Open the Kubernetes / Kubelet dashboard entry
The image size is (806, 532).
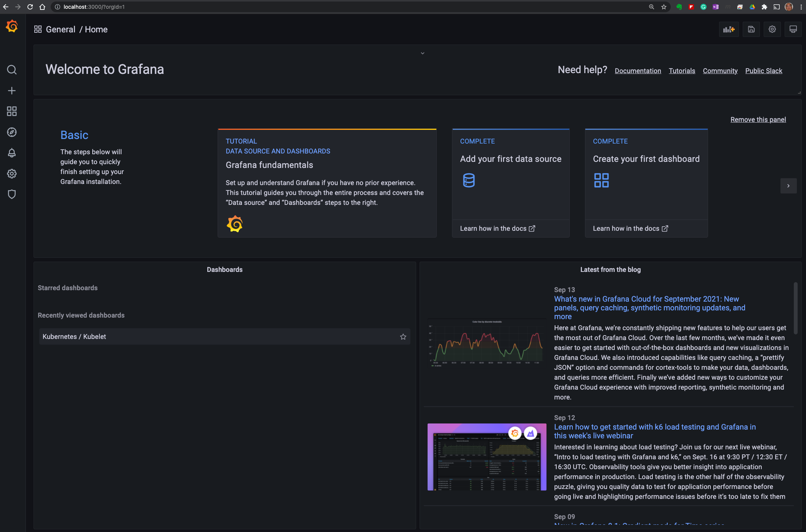click(x=74, y=337)
